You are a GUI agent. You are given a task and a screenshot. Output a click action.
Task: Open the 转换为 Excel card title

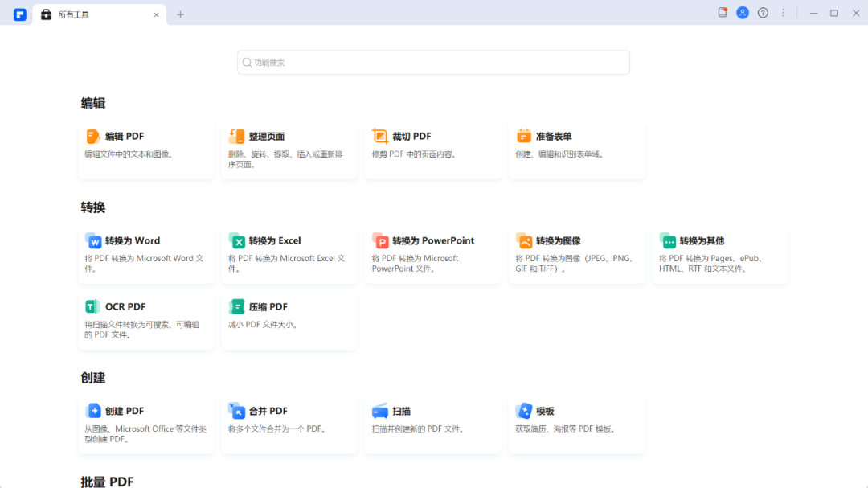275,240
